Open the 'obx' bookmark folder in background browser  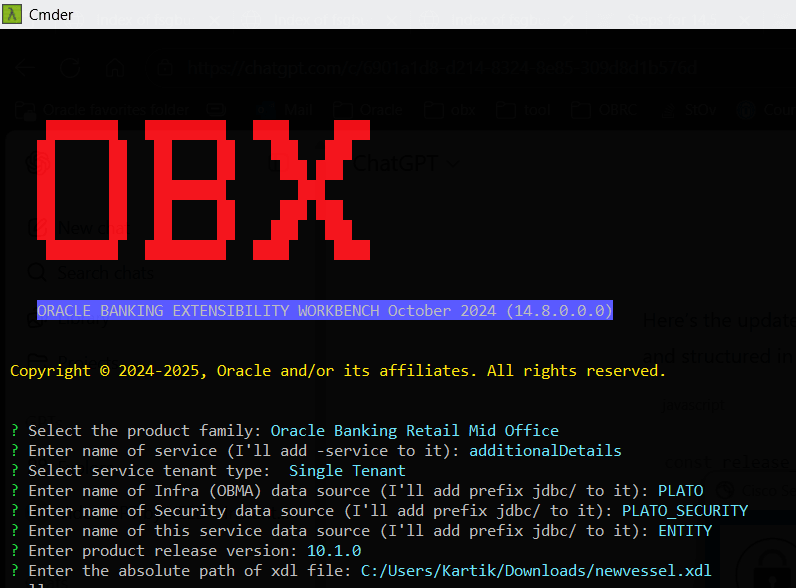pos(450,110)
